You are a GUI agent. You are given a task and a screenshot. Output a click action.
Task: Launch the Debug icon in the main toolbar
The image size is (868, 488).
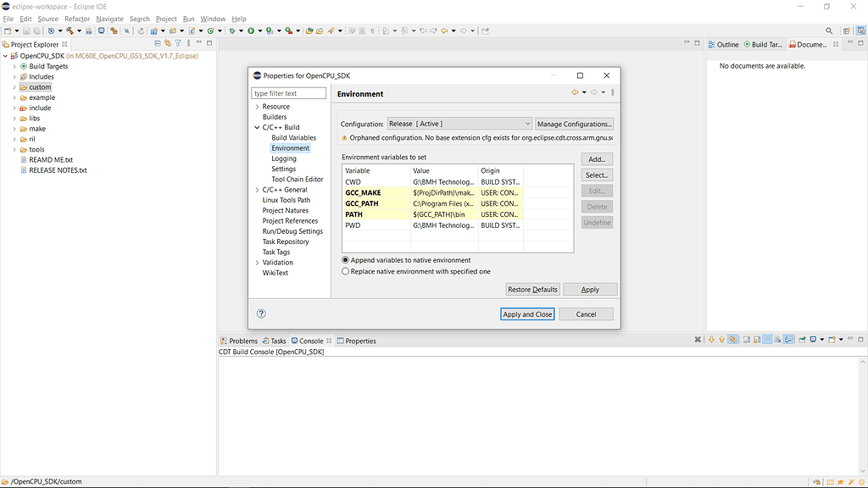pos(232,30)
